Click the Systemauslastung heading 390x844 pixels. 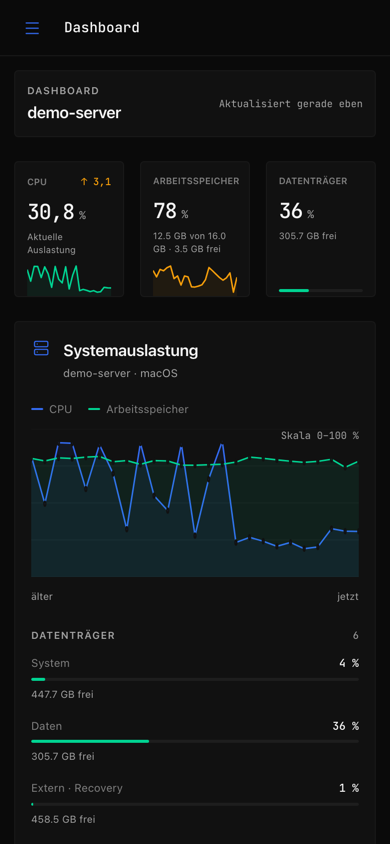tap(131, 351)
